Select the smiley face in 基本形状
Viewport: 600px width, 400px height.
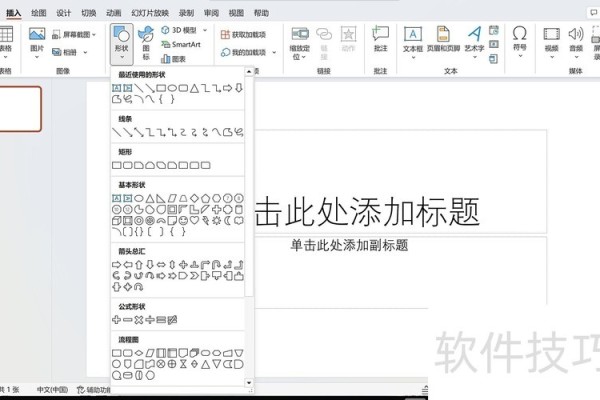coord(183,220)
